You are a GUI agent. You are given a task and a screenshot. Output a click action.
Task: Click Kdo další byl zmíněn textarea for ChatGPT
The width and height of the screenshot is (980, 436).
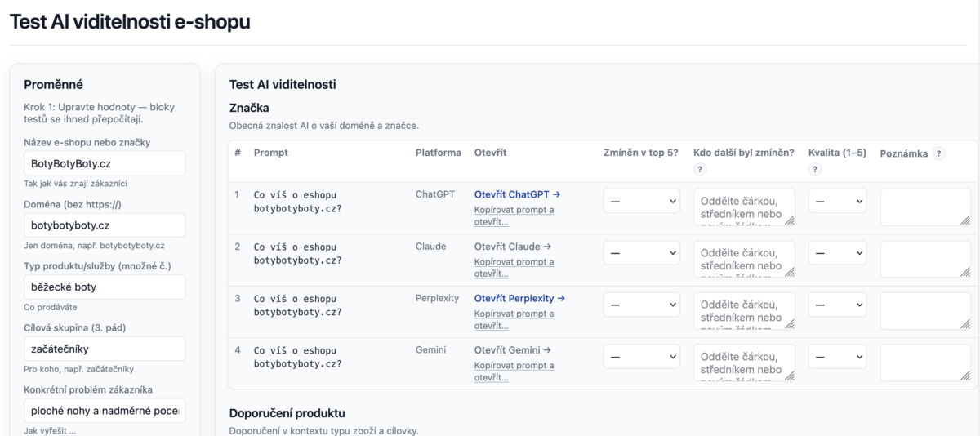tap(744, 207)
